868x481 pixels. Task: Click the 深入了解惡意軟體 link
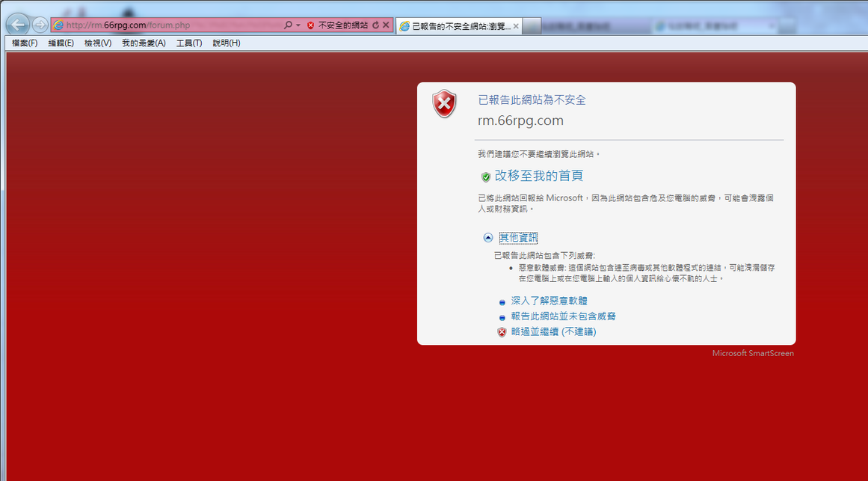550,301
